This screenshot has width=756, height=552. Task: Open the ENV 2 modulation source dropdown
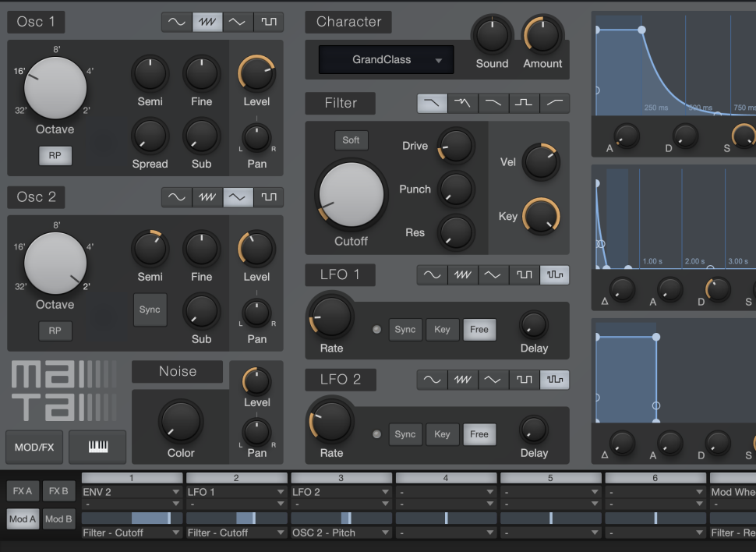pos(131,492)
